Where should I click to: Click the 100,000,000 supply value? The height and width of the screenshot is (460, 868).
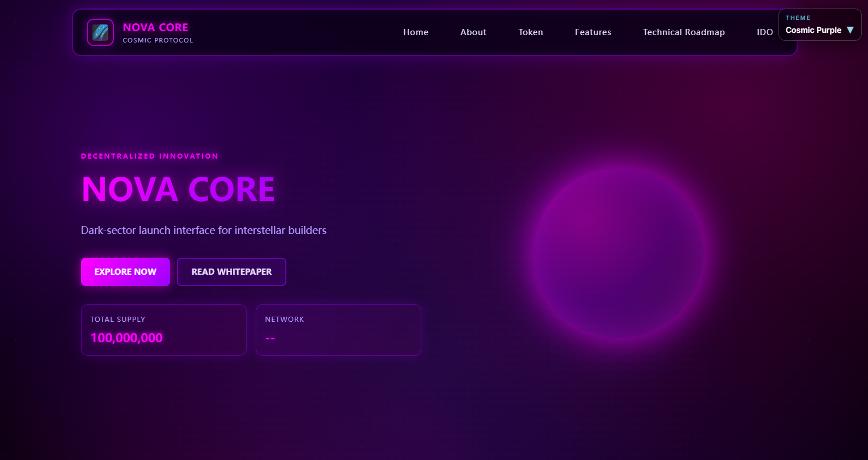(126, 338)
